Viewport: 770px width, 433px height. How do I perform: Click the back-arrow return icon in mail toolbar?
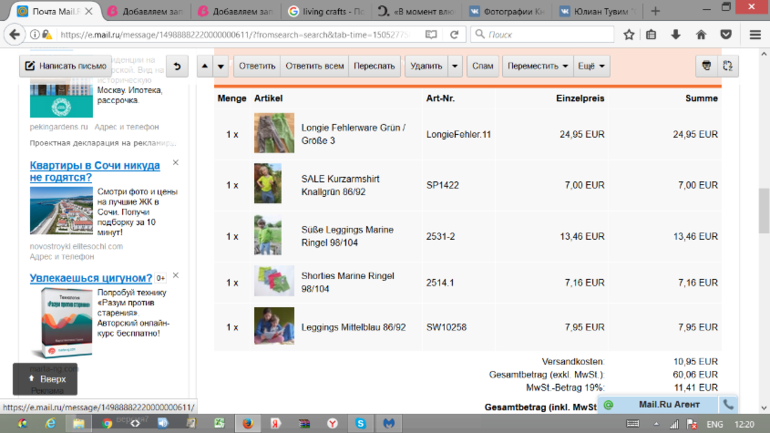[x=177, y=67]
